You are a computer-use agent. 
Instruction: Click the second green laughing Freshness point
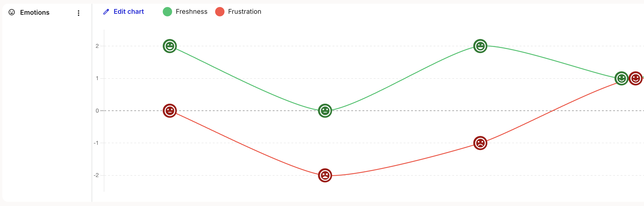pos(480,46)
